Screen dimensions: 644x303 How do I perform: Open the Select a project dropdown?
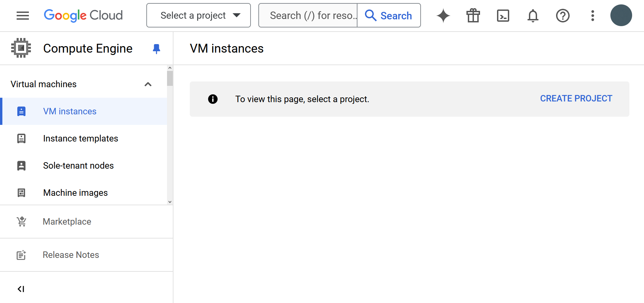click(x=199, y=15)
